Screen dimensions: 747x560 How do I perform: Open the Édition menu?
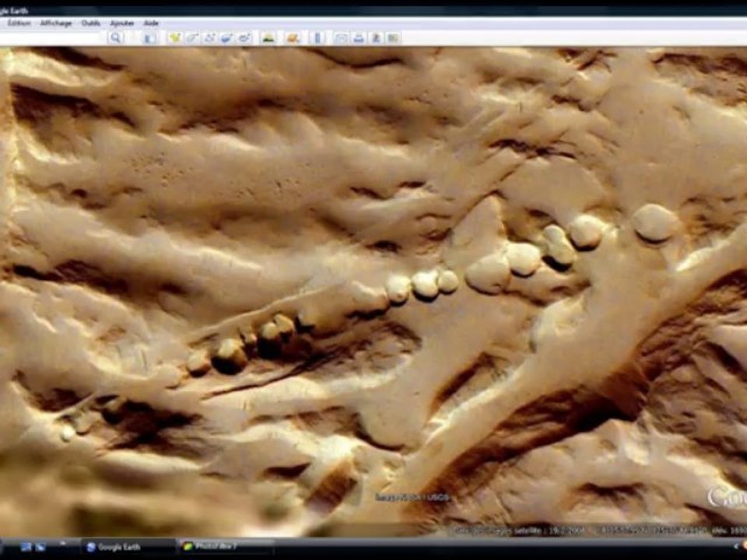pyautogui.click(x=19, y=23)
